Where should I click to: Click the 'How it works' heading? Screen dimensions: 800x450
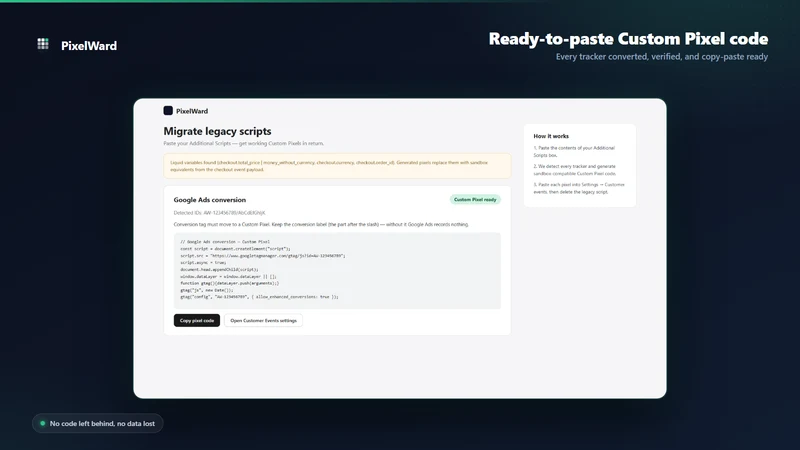pos(551,136)
